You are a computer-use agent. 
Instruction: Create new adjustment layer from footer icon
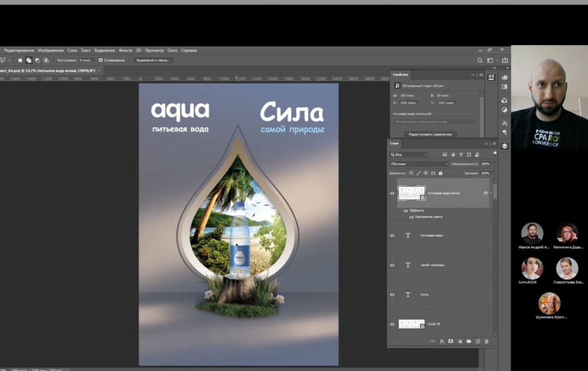click(x=460, y=341)
